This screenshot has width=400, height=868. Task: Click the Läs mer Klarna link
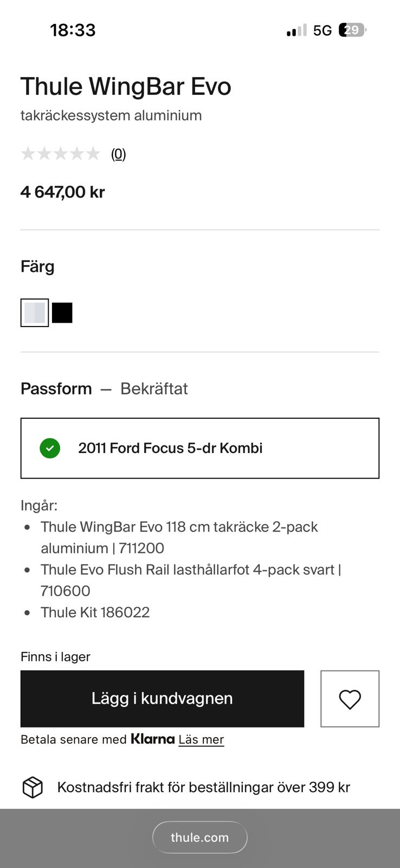201,739
